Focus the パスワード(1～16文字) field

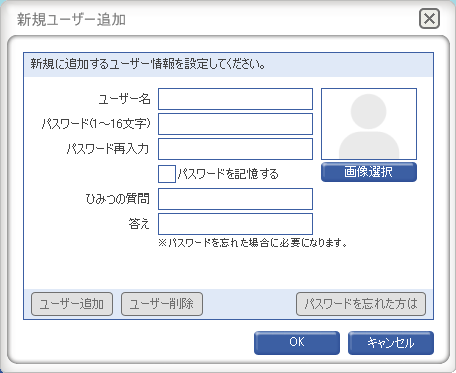[x=235, y=124]
